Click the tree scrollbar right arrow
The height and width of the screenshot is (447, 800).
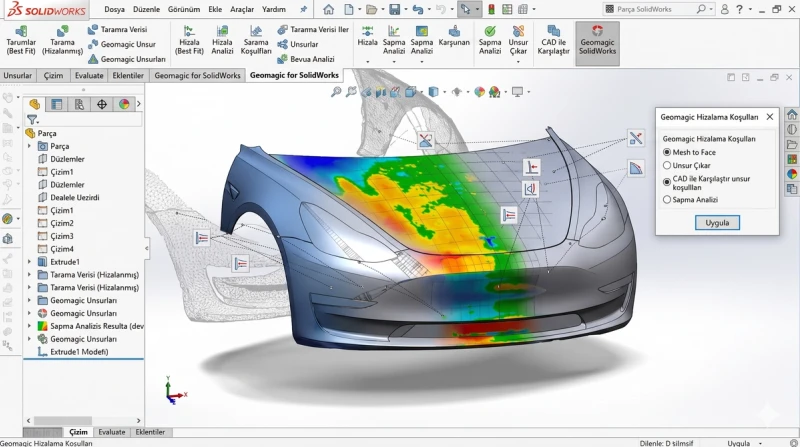click(138, 420)
